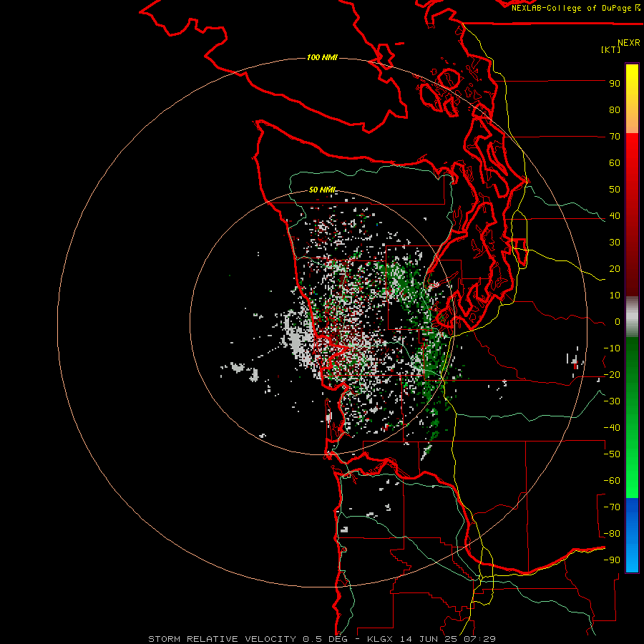Click the 70 value on velocity scale

pos(615,137)
